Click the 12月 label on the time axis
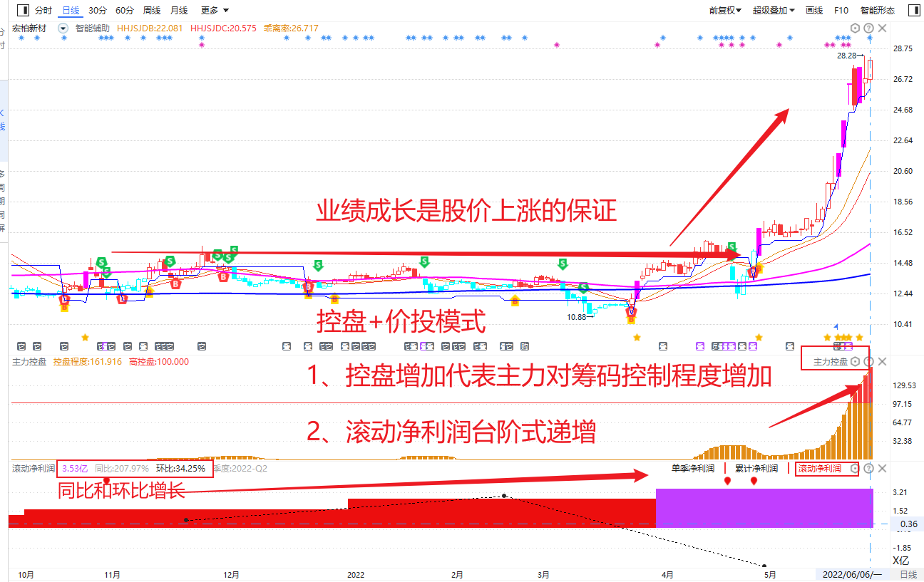The width and height of the screenshot is (924, 582). tap(231, 574)
